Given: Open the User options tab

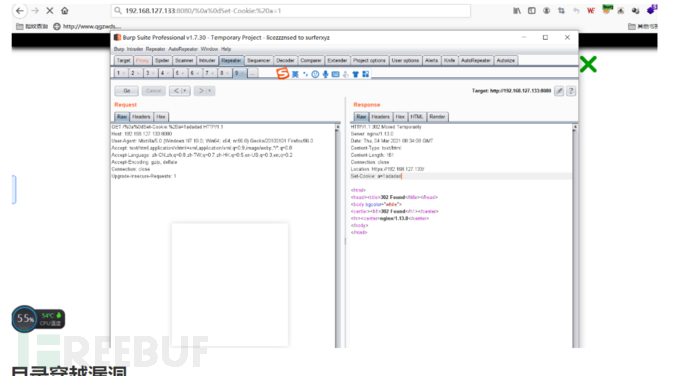Looking at the screenshot, I should pos(405,60).
